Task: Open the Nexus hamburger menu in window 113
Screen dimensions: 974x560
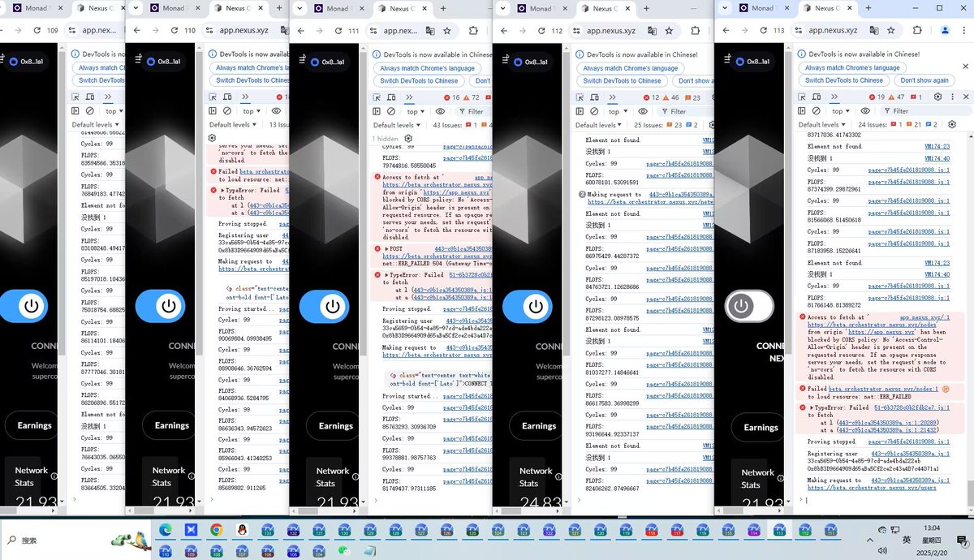Action: pyautogui.click(x=729, y=58)
